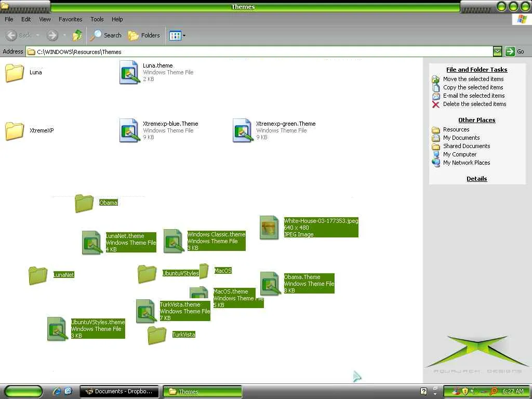Collapse the Other Places section
The height and width of the screenshot is (399, 532).
coord(477,120)
